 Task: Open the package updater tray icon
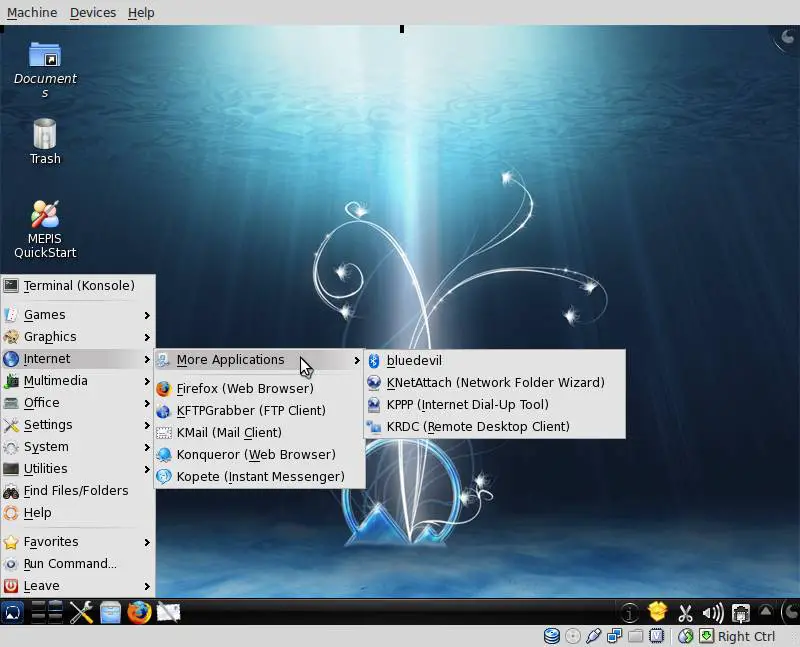click(x=658, y=611)
